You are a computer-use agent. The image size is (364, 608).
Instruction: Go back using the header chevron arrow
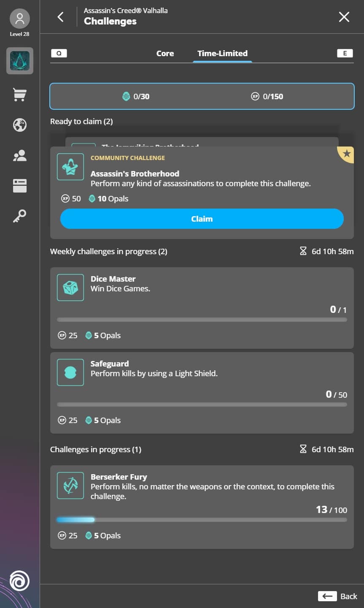tap(61, 17)
